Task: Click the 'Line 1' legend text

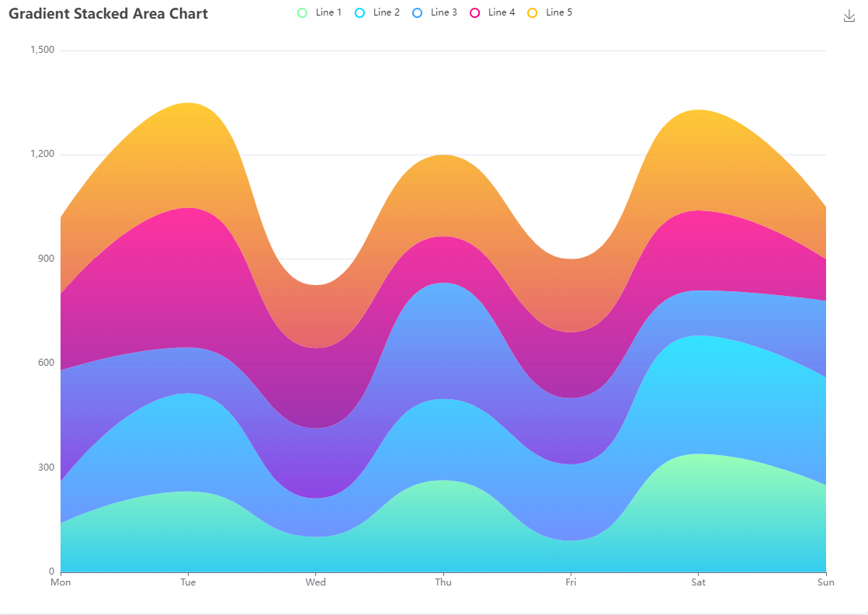Action: coord(328,12)
